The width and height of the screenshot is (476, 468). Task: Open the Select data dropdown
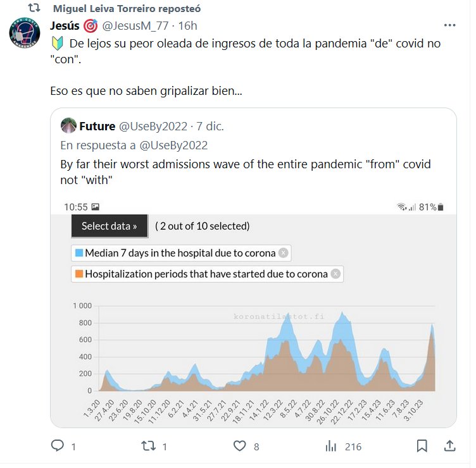(110, 226)
